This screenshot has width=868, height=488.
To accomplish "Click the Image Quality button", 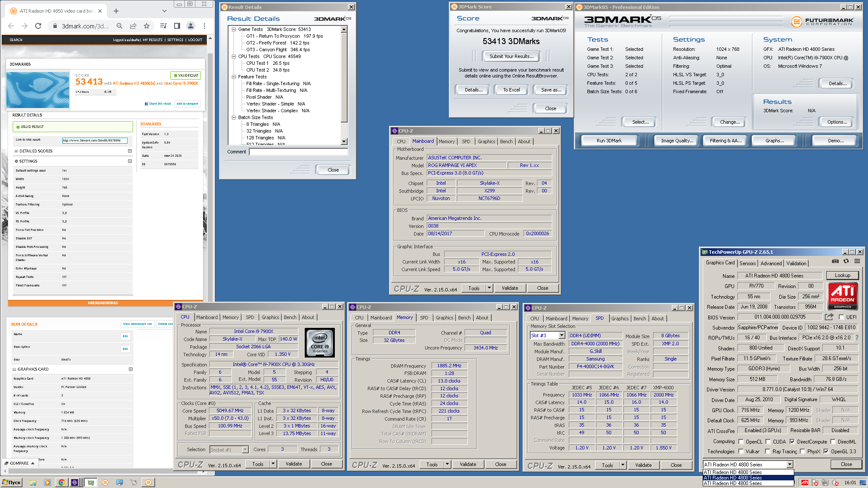I will [677, 141].
